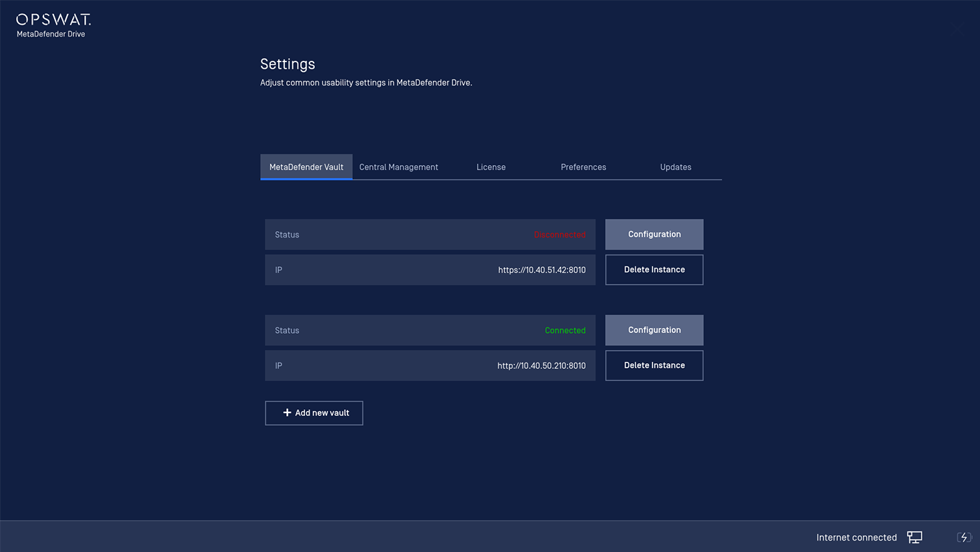Click the 'Adjust common usability settings' description

pyautogui.click(x=366, y=83)
